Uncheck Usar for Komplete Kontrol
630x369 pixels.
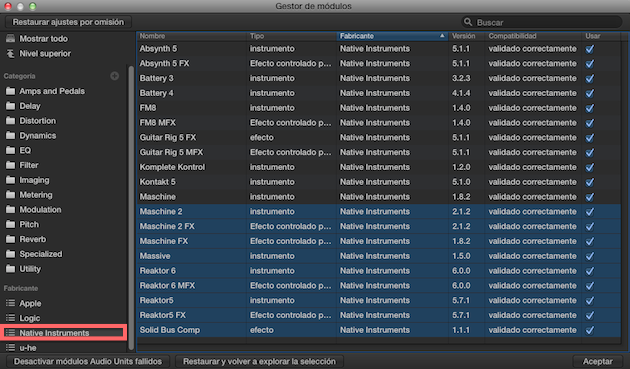tap(590, 167)
